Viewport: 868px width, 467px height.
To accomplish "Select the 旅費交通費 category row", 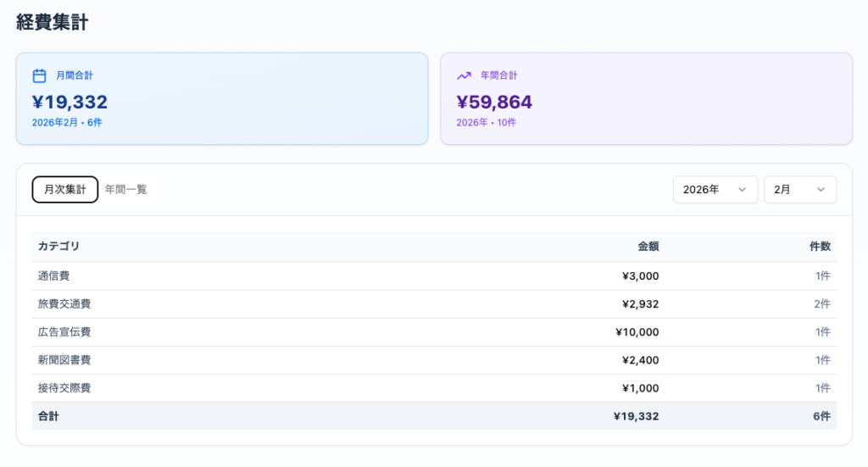I will click(64, 303).
